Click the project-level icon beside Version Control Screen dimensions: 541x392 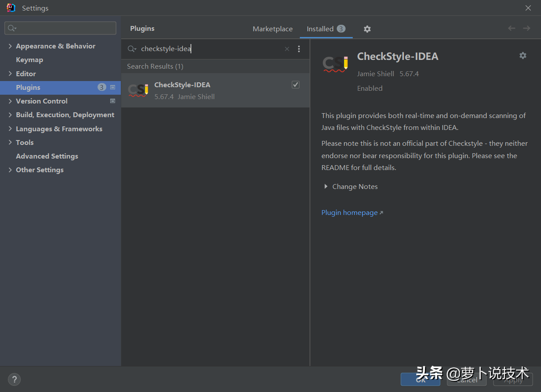[112, 101]
